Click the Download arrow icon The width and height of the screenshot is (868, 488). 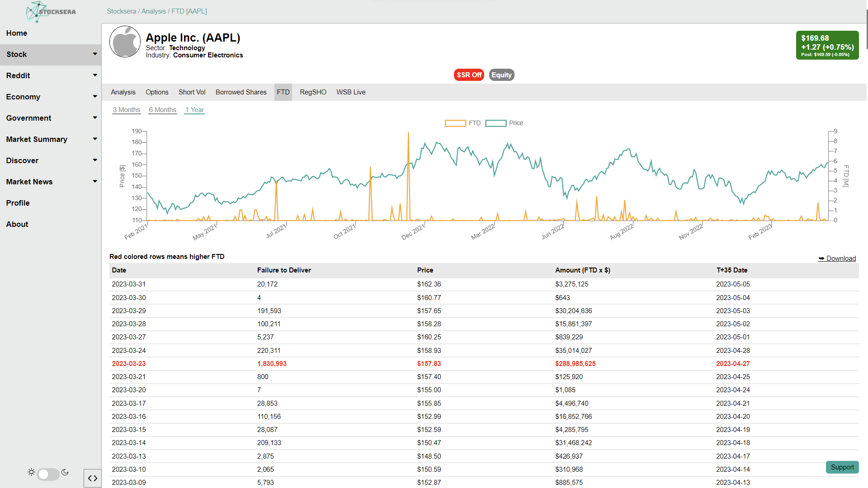point(821,258)
